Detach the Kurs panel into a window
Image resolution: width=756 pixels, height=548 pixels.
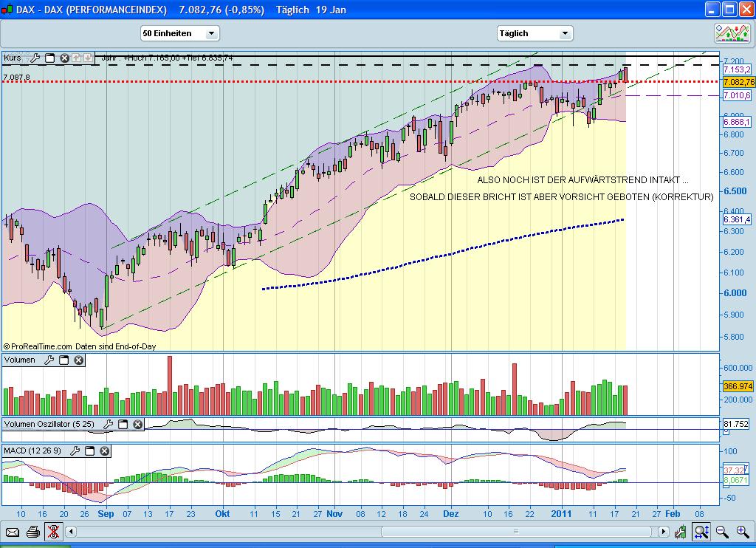pos(49,58)
